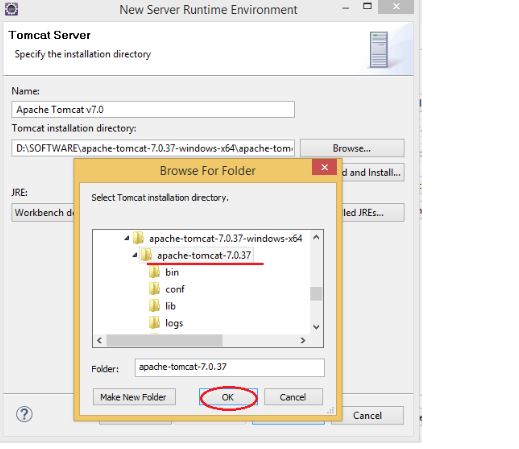Click the horizontal scroll right arrow

tap(303, 340)
